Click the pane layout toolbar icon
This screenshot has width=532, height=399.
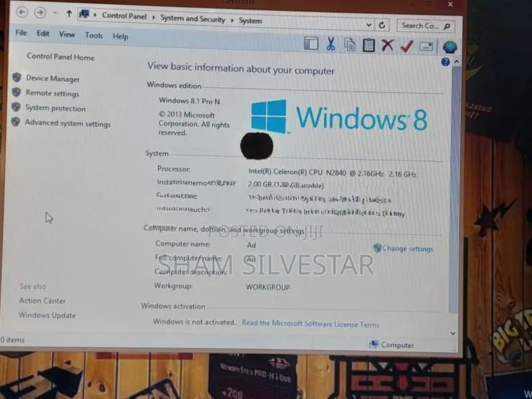click(x=311, y=43)
